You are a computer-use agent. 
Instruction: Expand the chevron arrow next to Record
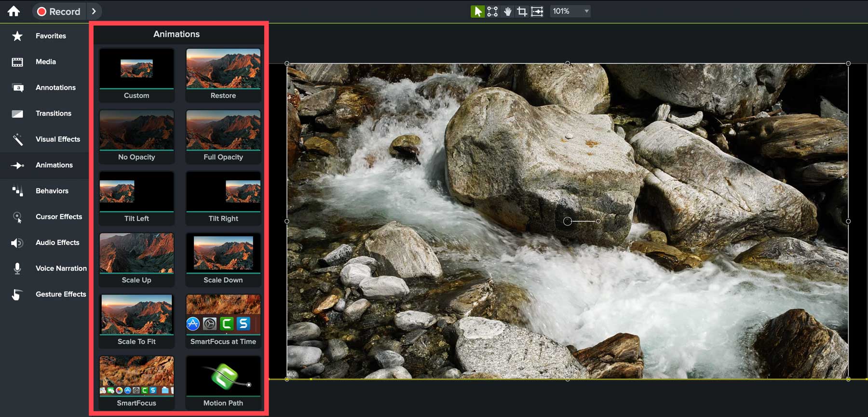pyautogui.click(x=94, y=11)
